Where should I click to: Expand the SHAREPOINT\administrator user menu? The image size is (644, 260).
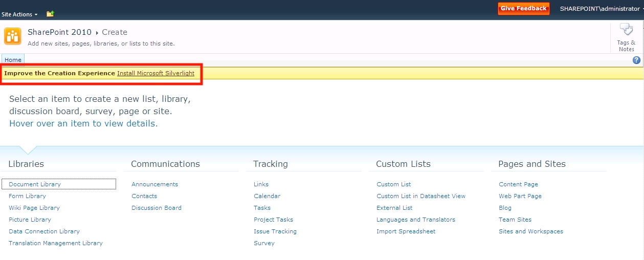(x=601, y=9)
